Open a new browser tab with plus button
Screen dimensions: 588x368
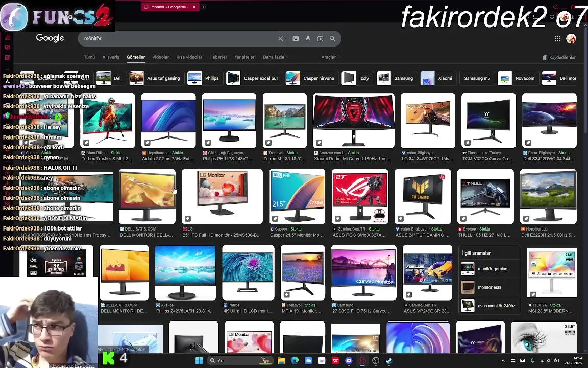[x=203, y=7]
